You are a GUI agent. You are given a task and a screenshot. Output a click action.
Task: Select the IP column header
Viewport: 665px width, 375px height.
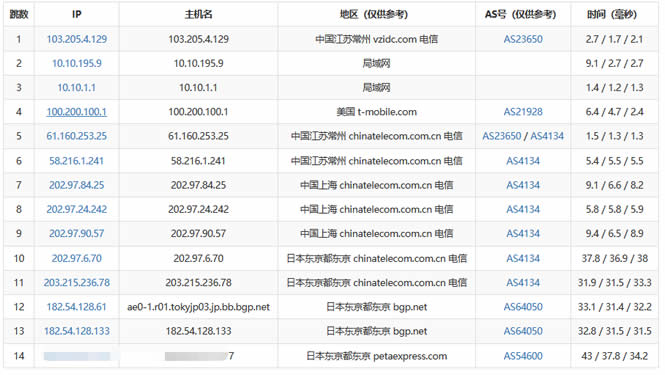click(x=77, y=14)
